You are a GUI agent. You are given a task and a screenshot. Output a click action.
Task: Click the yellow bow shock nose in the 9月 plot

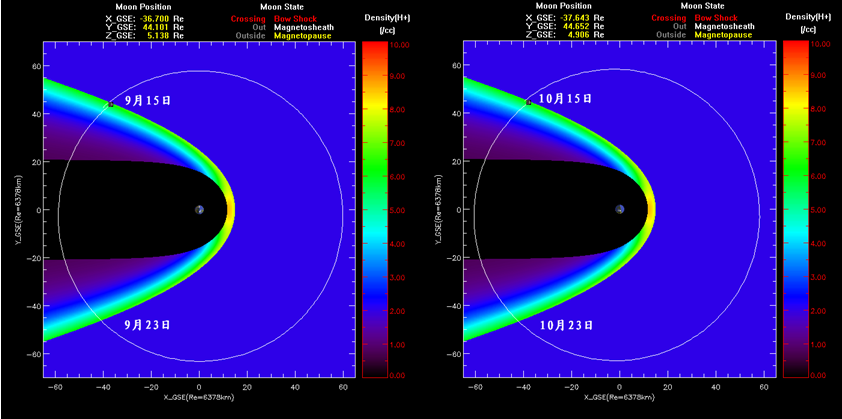coord(231,210)
